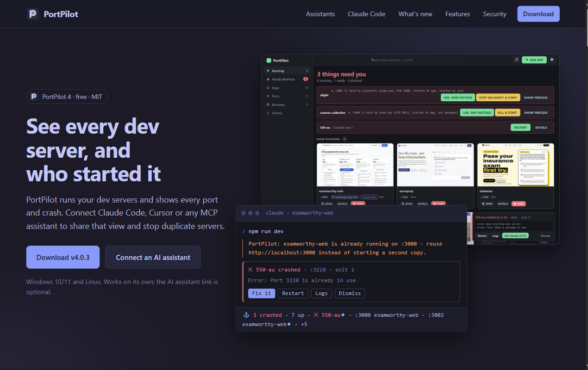Click the green PortPilot app logo in sidebar
588x370 pixels.
269,61
